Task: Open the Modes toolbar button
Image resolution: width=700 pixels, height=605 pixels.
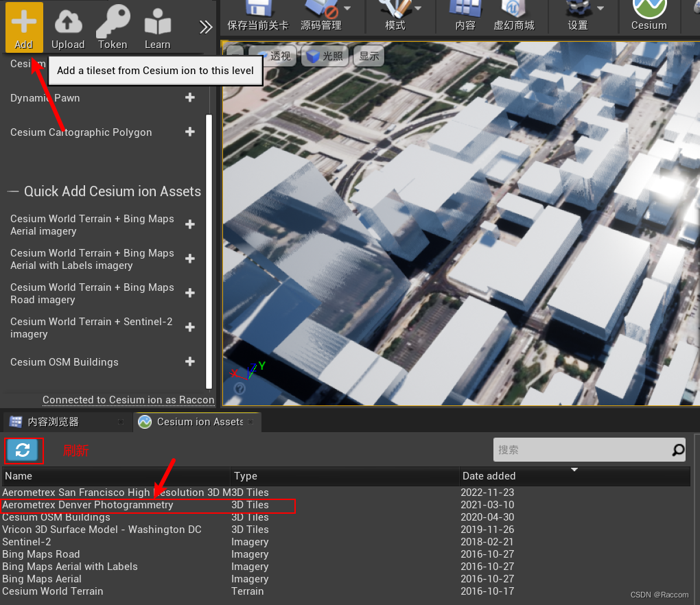Action: coord(395,16)
